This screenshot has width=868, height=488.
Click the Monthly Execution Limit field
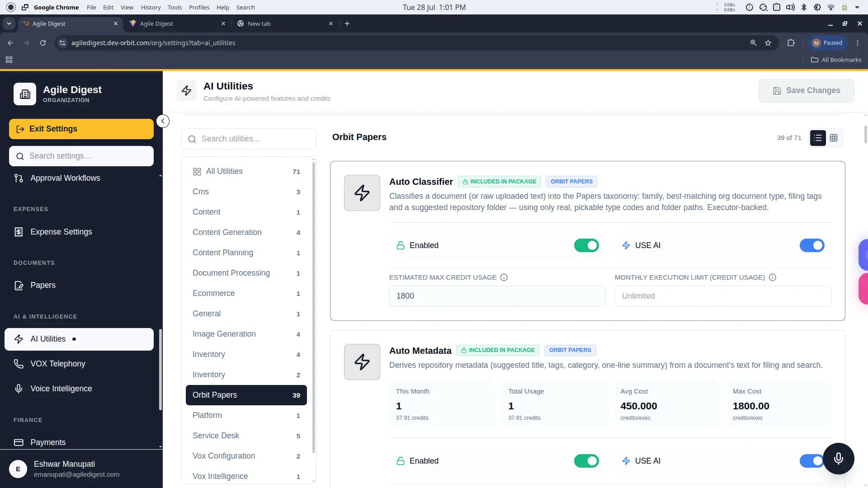pos(723,296)
